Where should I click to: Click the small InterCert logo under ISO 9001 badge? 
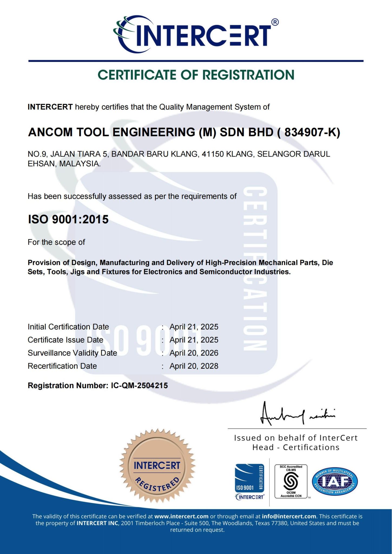[x=250, y=497]
